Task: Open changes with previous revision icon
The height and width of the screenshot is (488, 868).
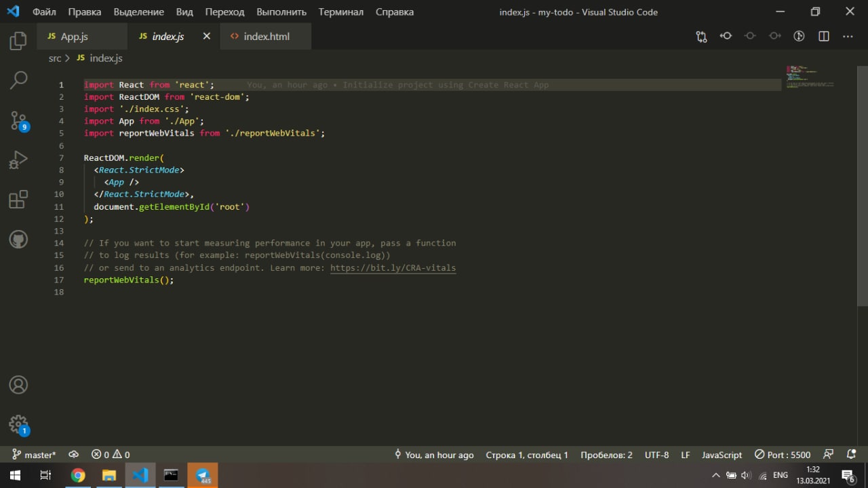Action: click(x=726, y=36)
